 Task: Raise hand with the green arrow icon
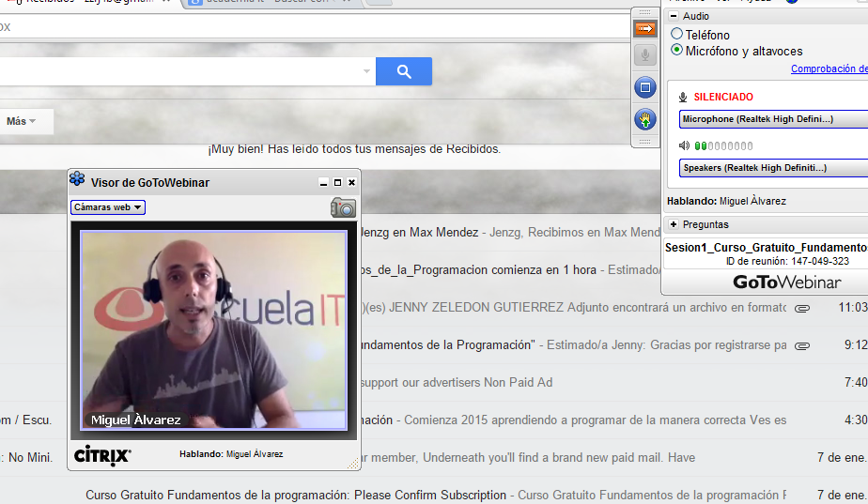[644, 119]
